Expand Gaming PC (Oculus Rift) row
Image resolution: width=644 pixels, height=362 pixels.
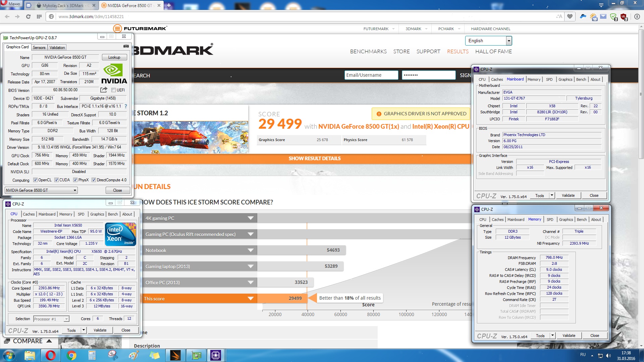[x=250, y=234]
